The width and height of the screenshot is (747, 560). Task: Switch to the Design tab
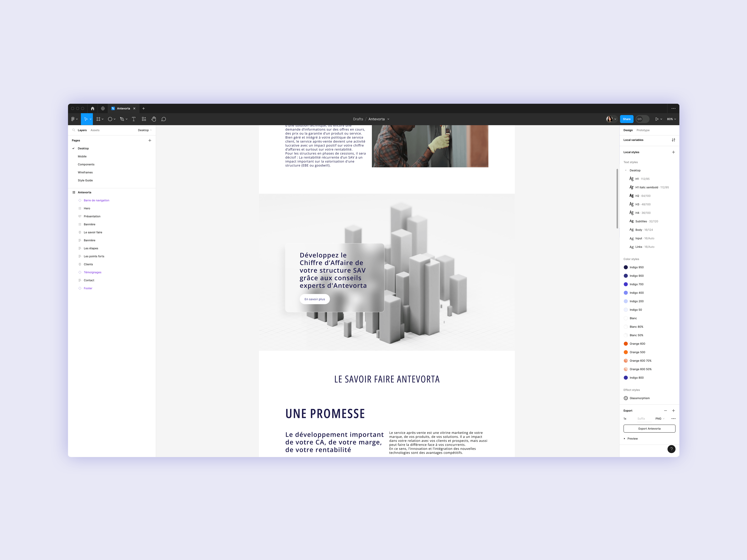pos(628,130)
